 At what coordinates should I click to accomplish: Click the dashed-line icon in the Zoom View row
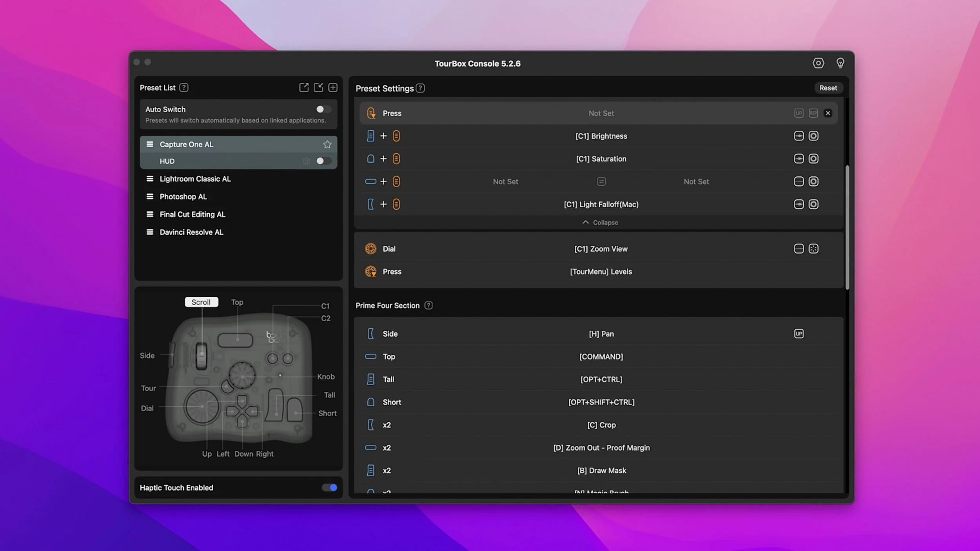tap(799, 249)
